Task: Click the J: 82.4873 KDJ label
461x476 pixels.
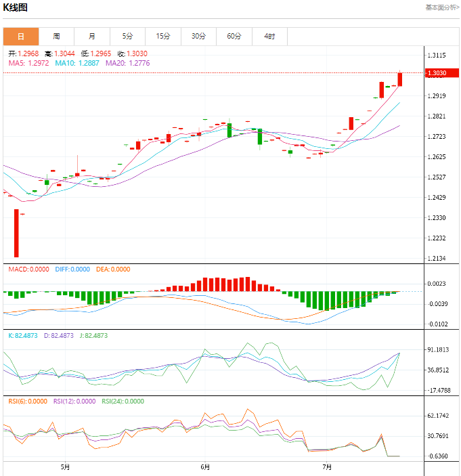Action: [94, 335]
